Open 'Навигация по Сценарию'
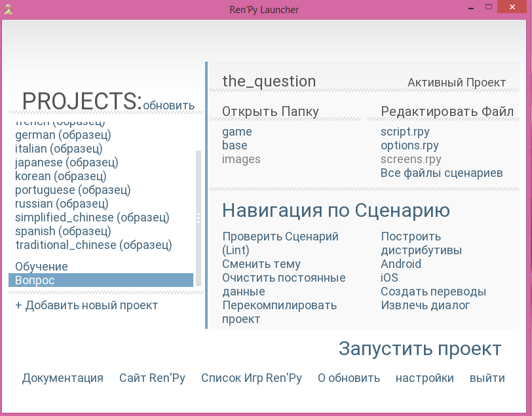This screenshot has width=532, height=416. tap(336, 210)
